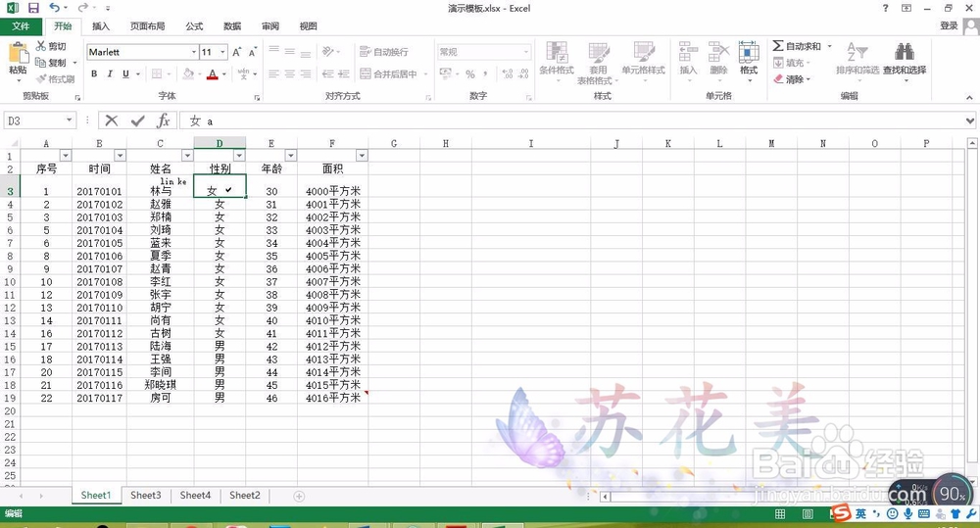The image size is (980, 528).
Task: Click the vertical scrollbar up arrow
Action: pos(972,144)
